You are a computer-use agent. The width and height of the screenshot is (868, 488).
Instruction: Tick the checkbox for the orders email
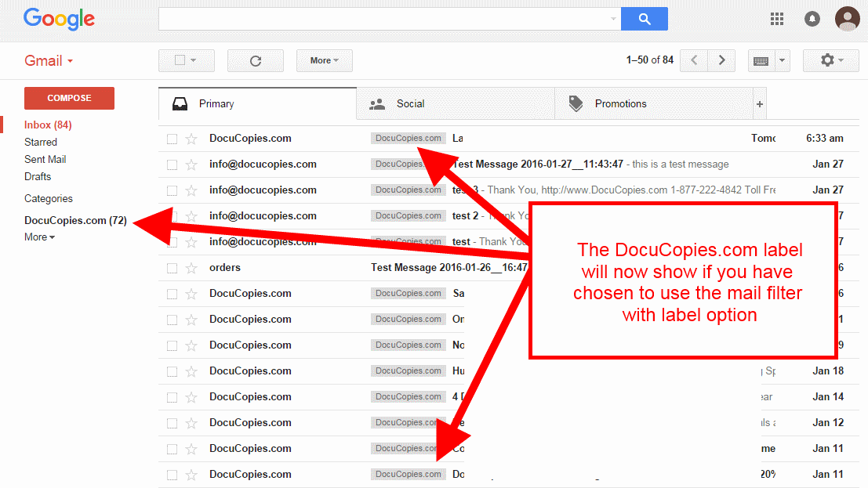click(x=172, y=268)
